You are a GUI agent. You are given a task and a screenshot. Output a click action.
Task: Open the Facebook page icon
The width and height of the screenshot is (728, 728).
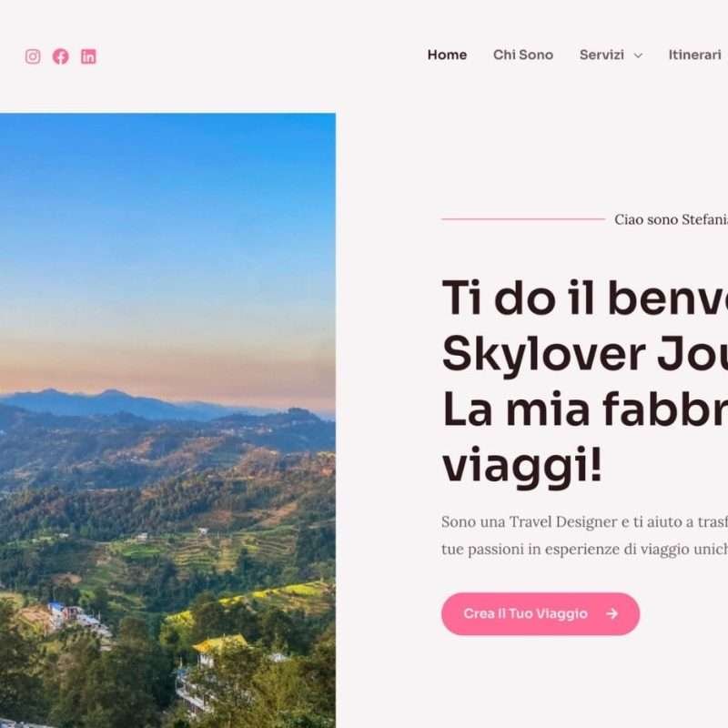[60, 56]
